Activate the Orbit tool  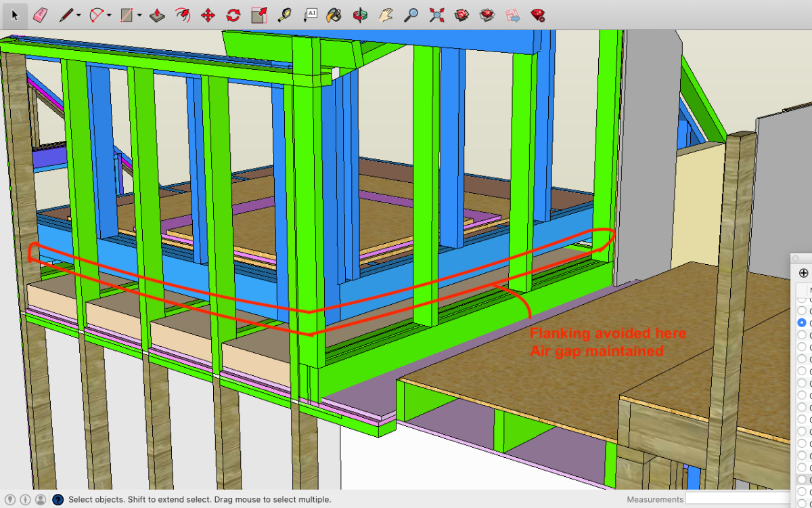tap(360, 15)
